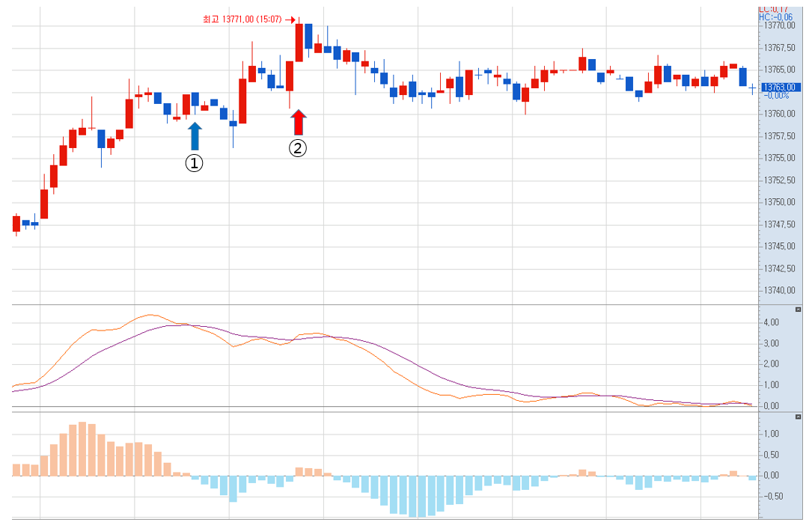Click the 4.00 MACD axis label
The width and height of the screenshot is (812, 528).
point(771,322)
